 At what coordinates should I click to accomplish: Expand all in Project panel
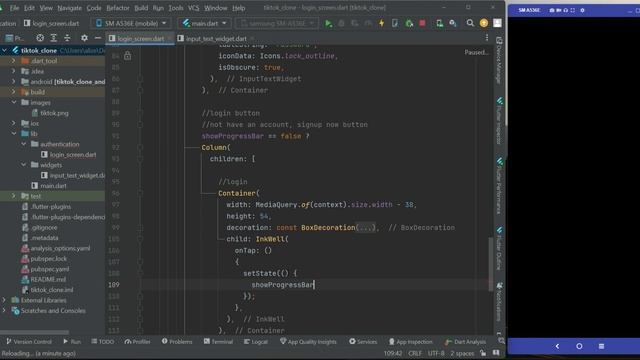(53, 38)
